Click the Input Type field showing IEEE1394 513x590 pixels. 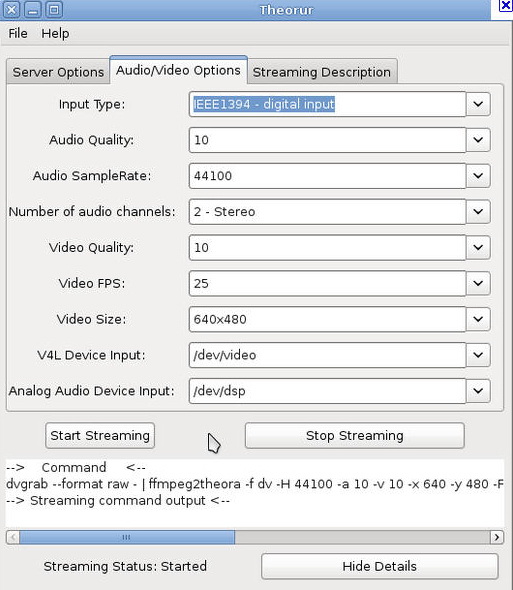[327, 104]
